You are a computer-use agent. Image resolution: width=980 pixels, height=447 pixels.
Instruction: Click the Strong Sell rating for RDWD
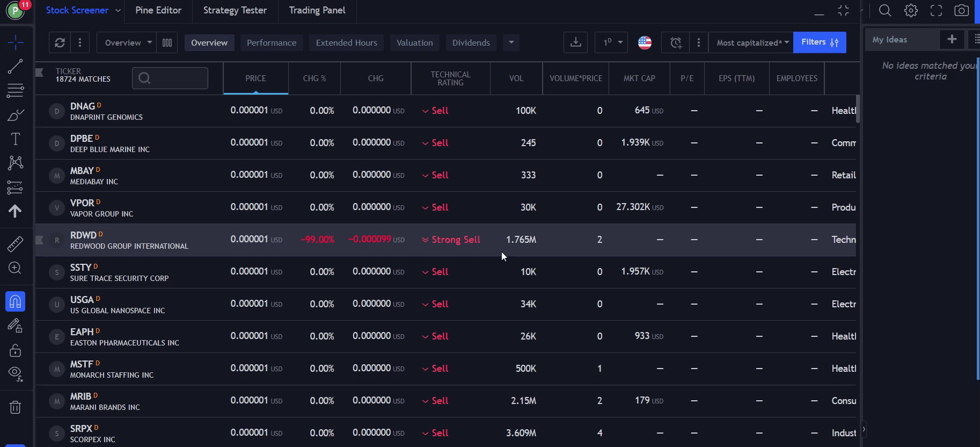[451, 240]
